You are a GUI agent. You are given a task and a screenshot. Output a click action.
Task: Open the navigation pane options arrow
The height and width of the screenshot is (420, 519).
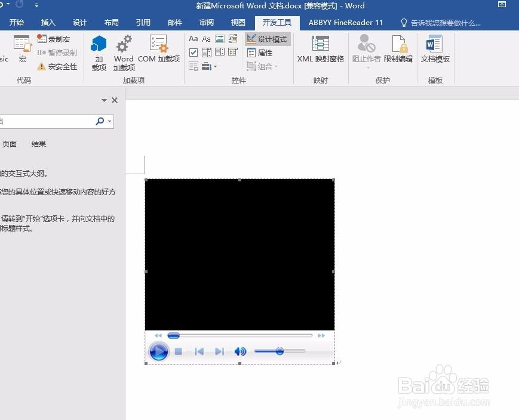click(x=103, y=100)
